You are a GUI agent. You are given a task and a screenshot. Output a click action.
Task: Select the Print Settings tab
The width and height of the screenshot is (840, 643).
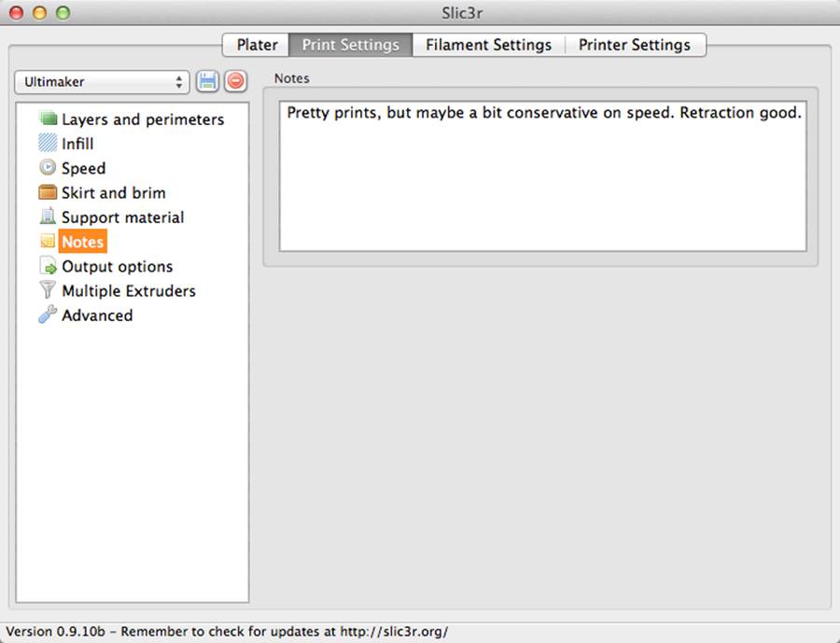[x=351, y=45]
